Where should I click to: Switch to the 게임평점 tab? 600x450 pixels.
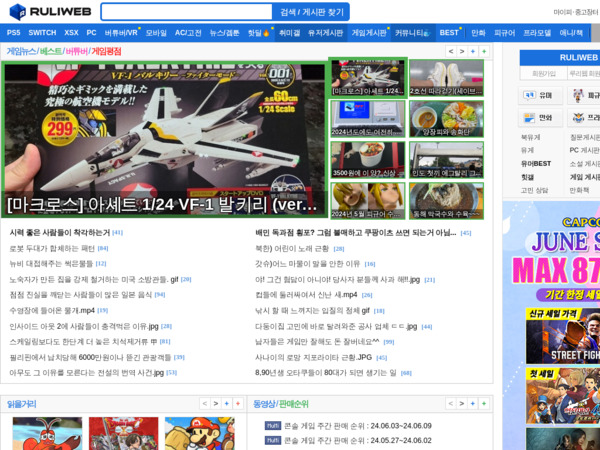(x=107, y=51)
